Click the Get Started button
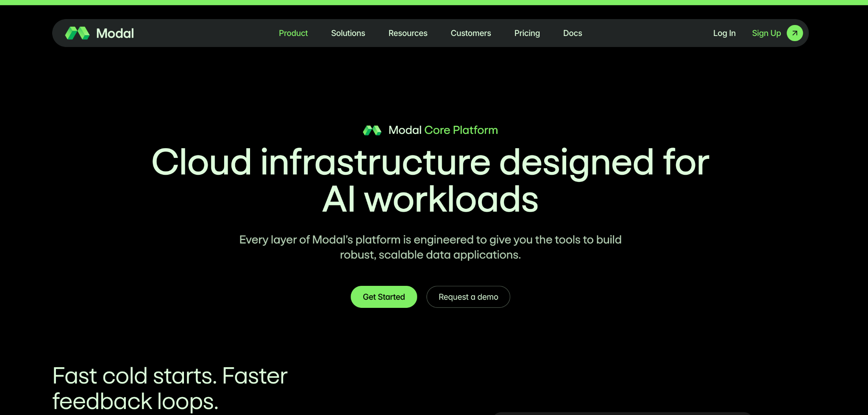Viewport: 868px width, 415px height. pos(384,297)
